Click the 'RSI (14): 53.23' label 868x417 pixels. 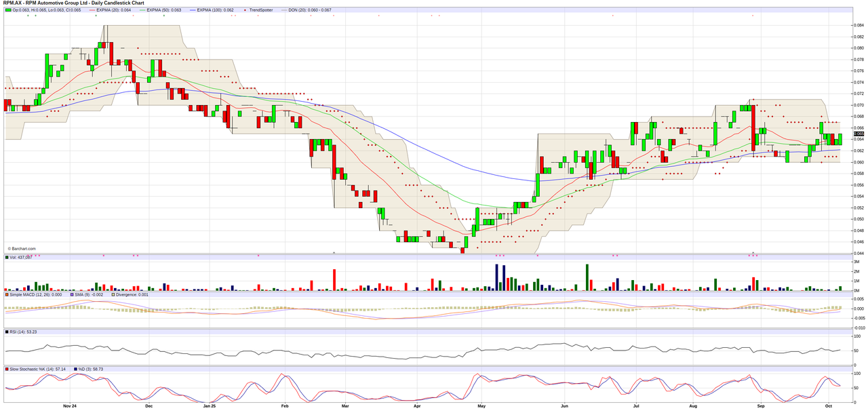(x=23, y=332)
